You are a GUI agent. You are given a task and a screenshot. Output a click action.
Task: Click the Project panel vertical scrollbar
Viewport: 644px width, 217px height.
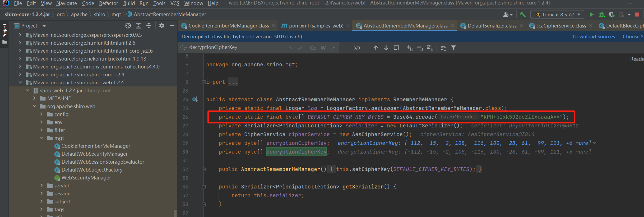point(175,213)
